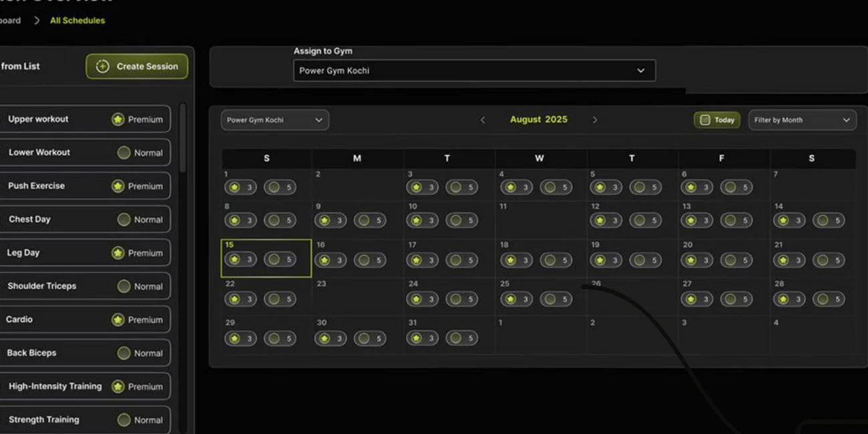This screenshot has height=434, width=868.
Task: Select the normal badge on August 4
Action: point(556,188)
